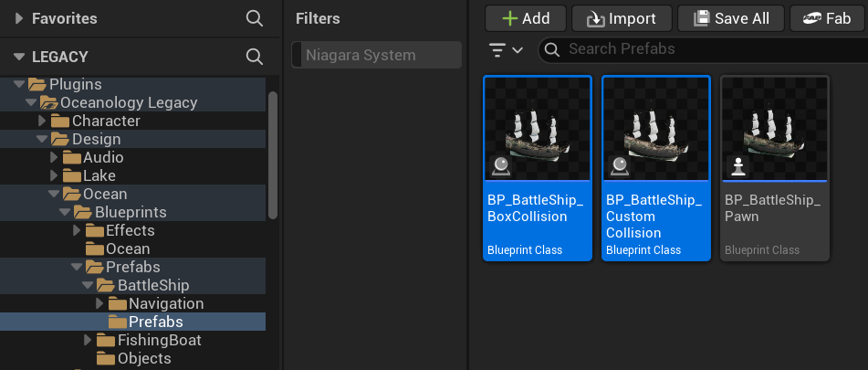Click the Lake folder icon
This screenshot has height=370, width=868.
72,175
